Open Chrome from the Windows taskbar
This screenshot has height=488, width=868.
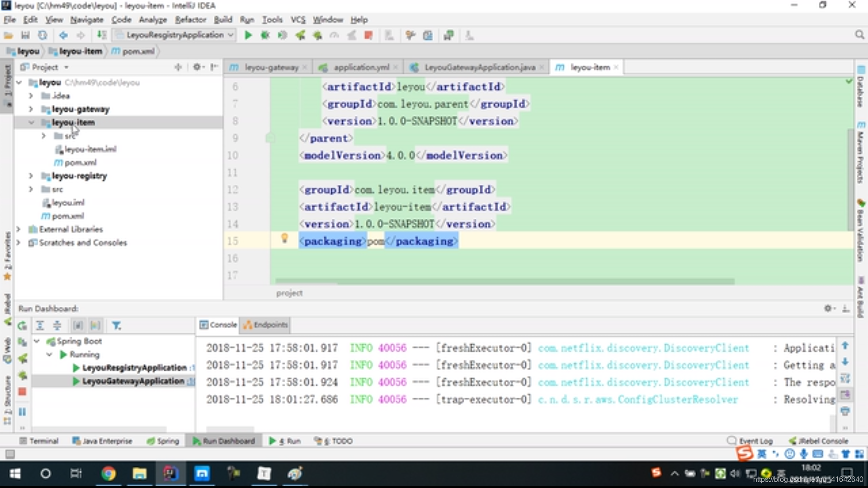(108, 474)
